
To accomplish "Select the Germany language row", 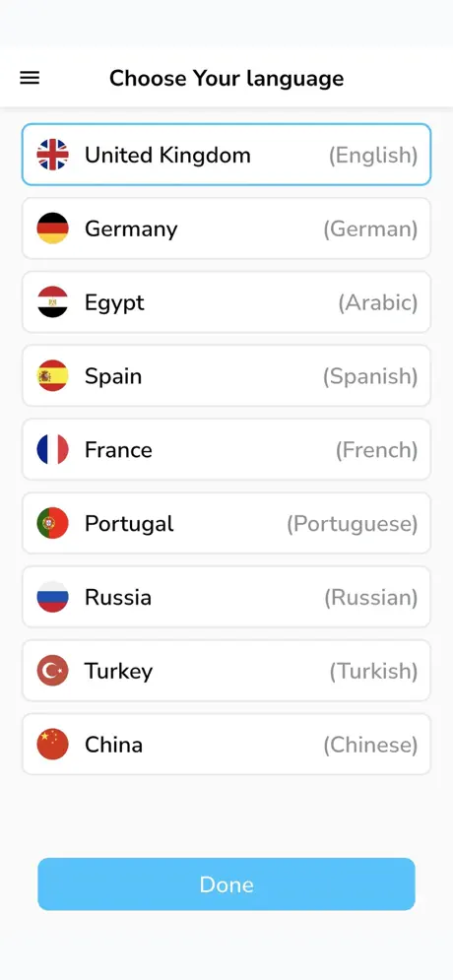I will point(226,229).
